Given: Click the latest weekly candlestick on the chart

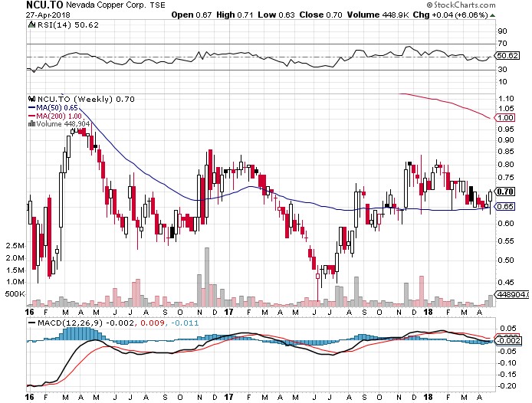Looking at the screenshot, I should coord(491,197).
